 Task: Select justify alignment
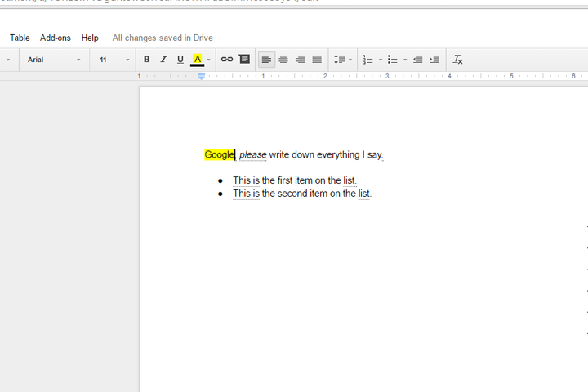point(317,60)
